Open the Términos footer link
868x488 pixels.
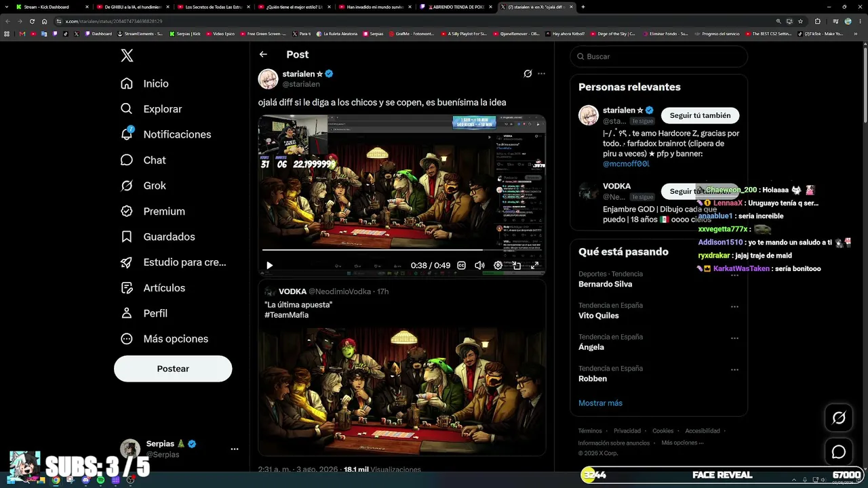tap(590, 431)
